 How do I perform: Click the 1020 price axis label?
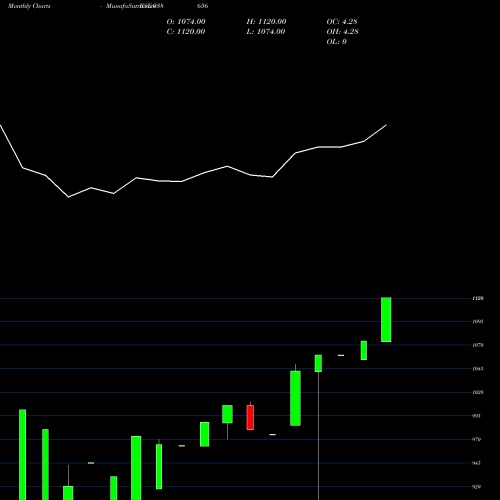pos(478,392)
